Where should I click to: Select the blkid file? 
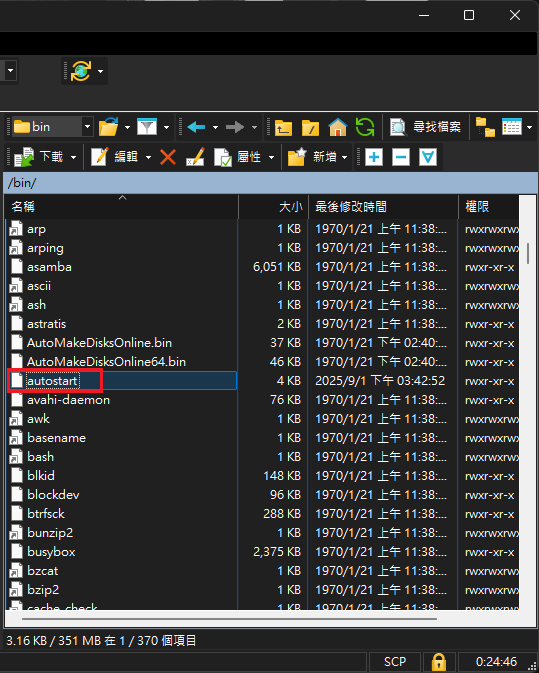coord(41,476)
